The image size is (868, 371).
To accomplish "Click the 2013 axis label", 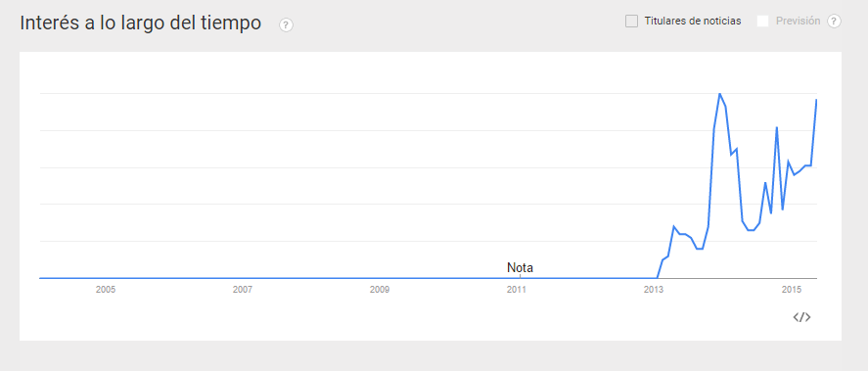I will click(x=654, y=290).
